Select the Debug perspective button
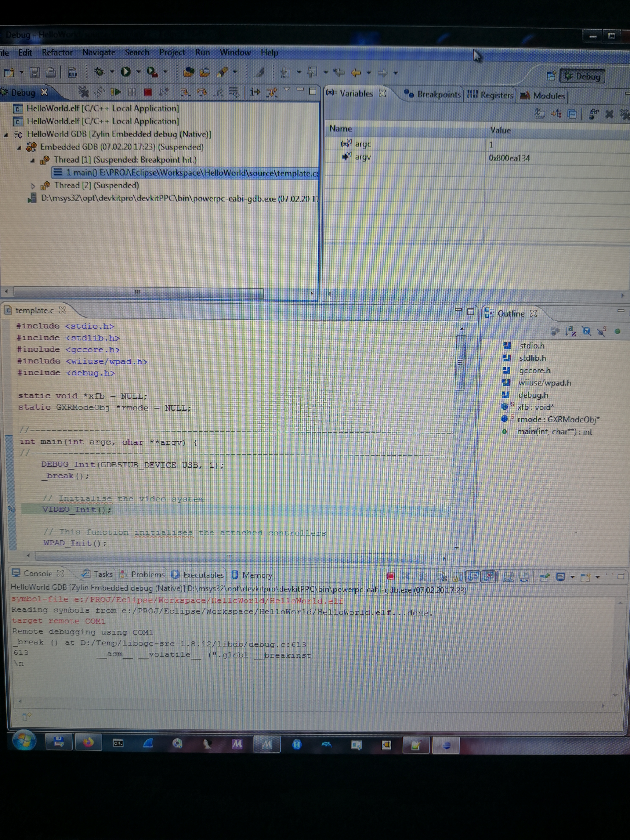630x840 pixels. click(x=582, y=76)
